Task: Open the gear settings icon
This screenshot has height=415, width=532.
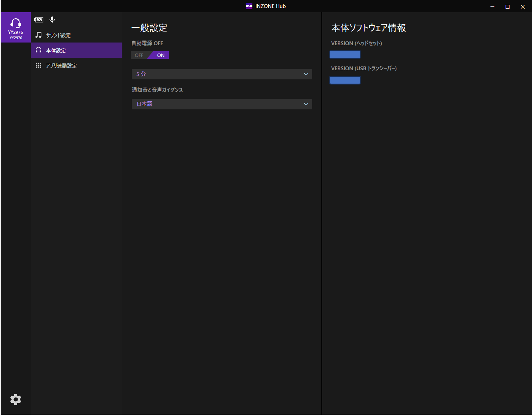Action: [x=16, y=399]
